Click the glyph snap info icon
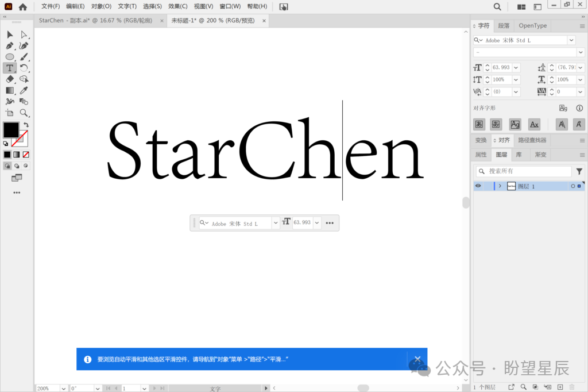 (579, 108)
